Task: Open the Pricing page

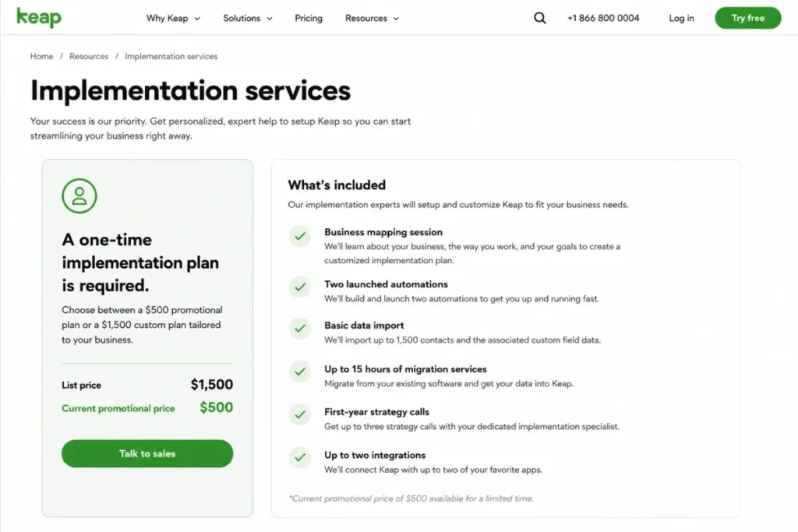Action: tap(309, 19)
